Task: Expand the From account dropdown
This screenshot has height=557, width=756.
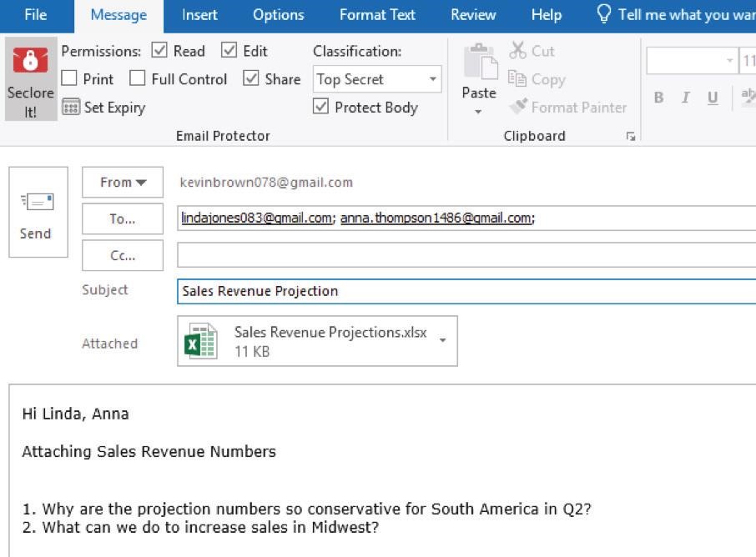Action: pyautogui.click(x=123, y=183)
